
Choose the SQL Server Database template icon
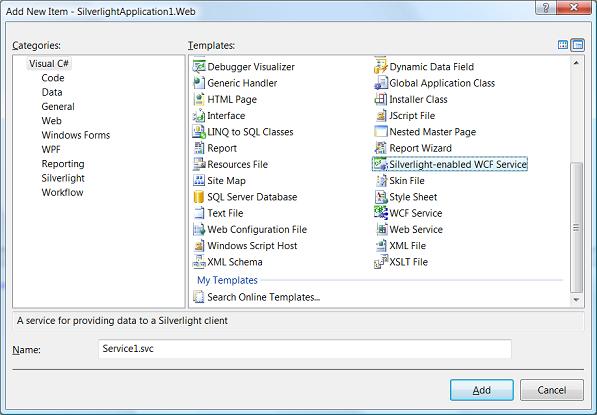point(199,197)
